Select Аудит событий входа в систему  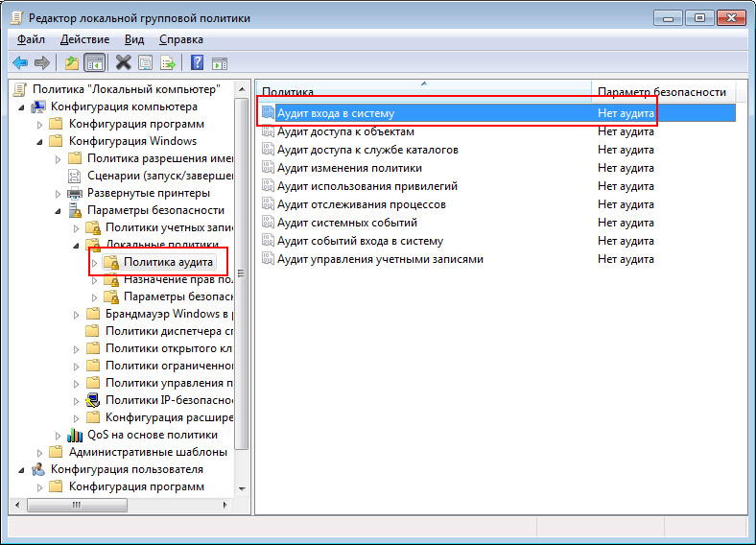pos(360,241)
